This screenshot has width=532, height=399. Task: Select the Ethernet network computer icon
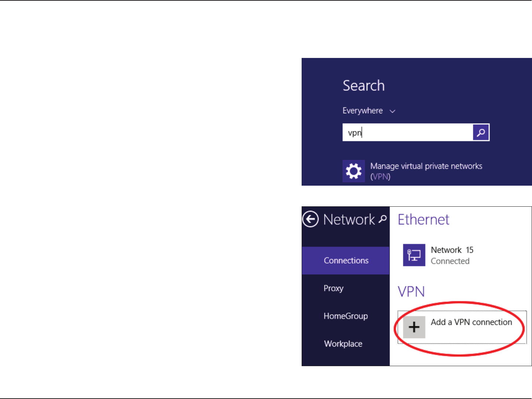point(414,255)
